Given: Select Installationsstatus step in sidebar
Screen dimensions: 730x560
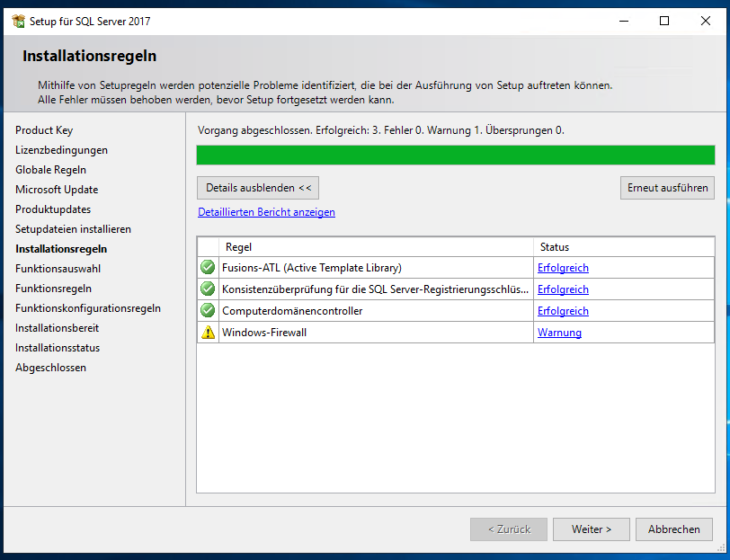Looking at the screenshot, I should click(58, 348).
